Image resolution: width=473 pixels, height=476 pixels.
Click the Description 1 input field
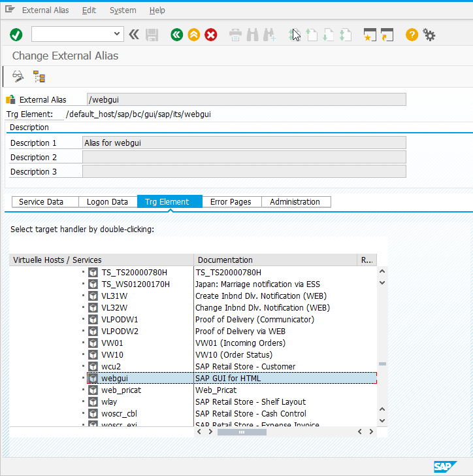point(244,143)
